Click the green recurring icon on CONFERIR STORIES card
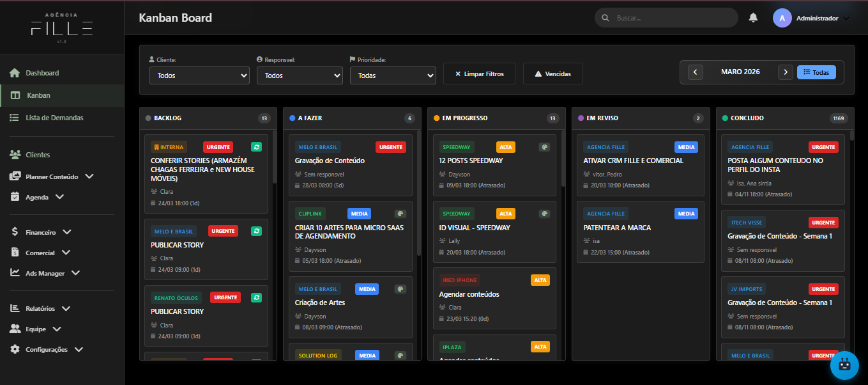The height and width of the screenshot is (385, 868). [x=256, y=147]
